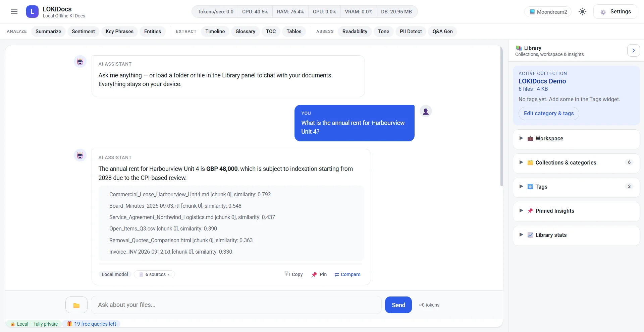Click the second AI assistant avatar
The height and width of the screenshot is (332, 644).
80,155
